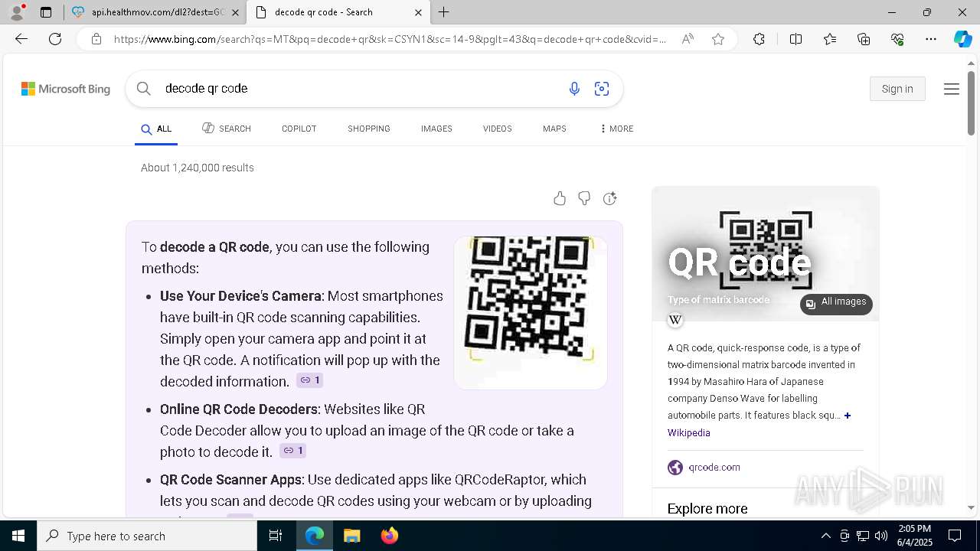Search using an image camera icon
Image resolution: width=980 pixels, height=551 pixels.
click(602, 89)
